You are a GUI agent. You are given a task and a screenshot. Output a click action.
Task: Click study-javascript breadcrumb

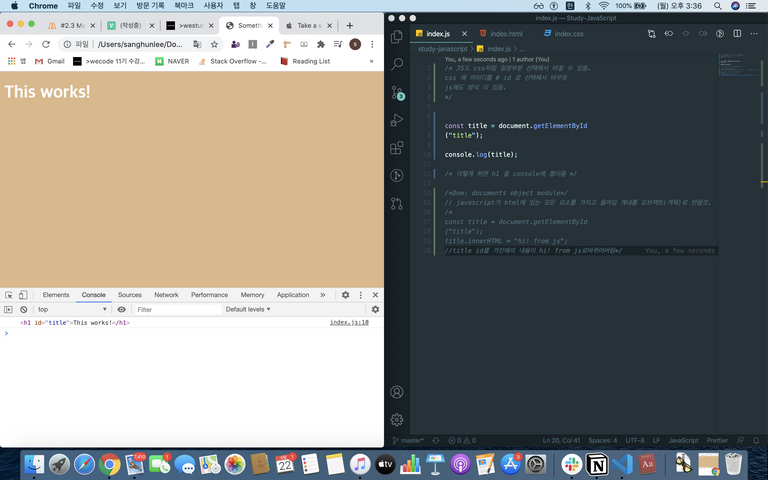[x=442, y=48]
